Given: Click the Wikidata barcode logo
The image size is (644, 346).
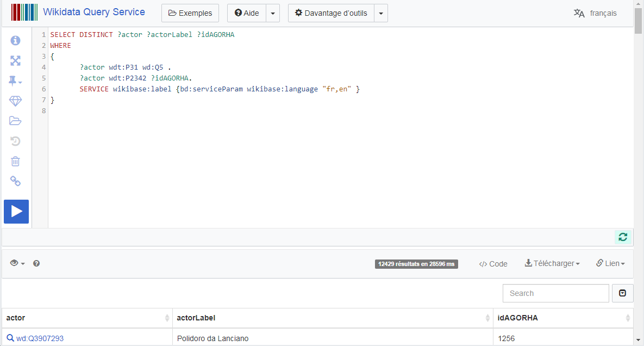Looking at the screenshot, I should pos(24,13).
